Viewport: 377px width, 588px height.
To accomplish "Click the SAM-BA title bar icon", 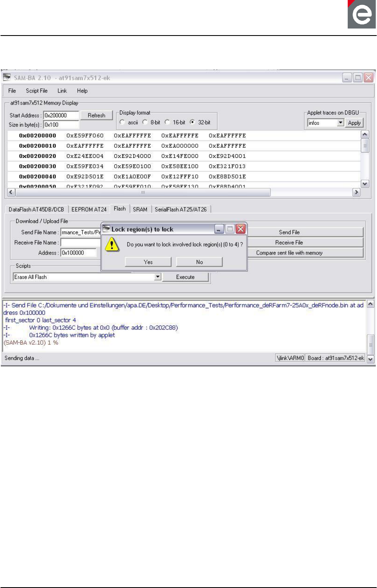I will [x=7, y=78].
